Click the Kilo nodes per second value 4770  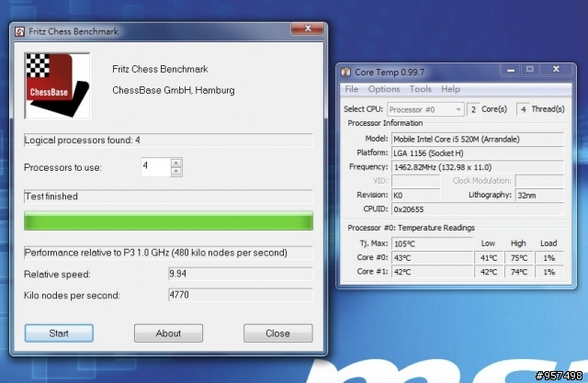pyautogui.click(x=241, y=295)
